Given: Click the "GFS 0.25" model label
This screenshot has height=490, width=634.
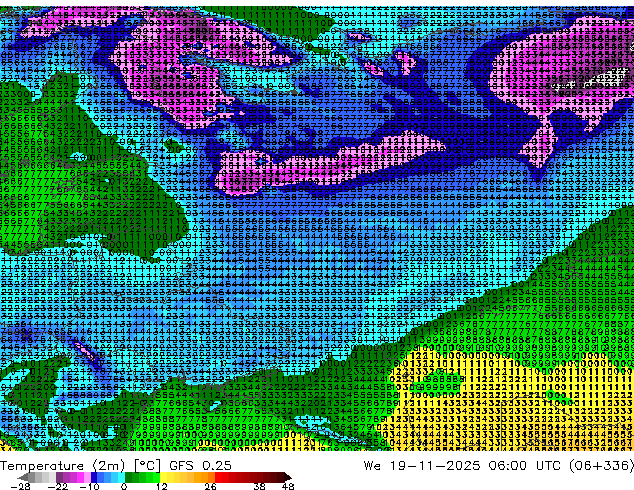Looking at the screenshot, I should click(x=200, y=466).
